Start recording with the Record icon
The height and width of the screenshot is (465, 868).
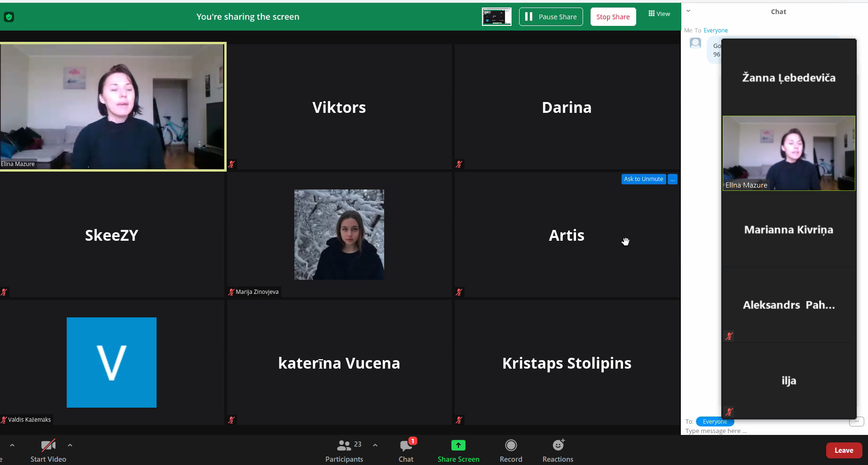[x=511, y=445]
